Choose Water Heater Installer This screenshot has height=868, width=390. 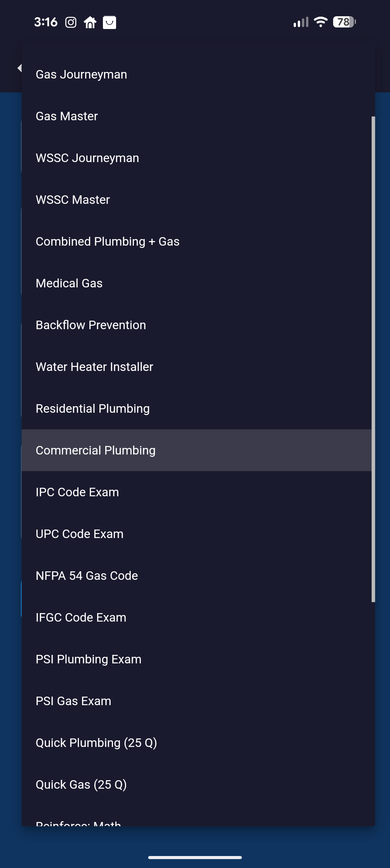click(x=94, y=367)
